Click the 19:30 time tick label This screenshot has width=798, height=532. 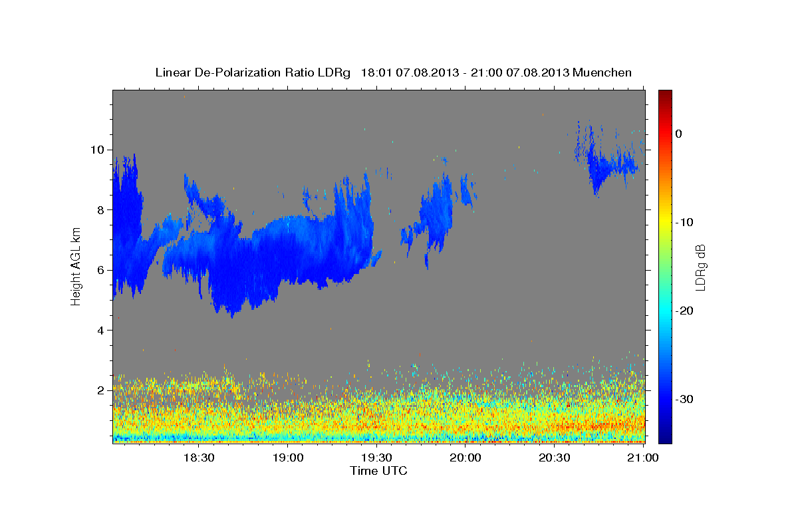click(376, 458)
